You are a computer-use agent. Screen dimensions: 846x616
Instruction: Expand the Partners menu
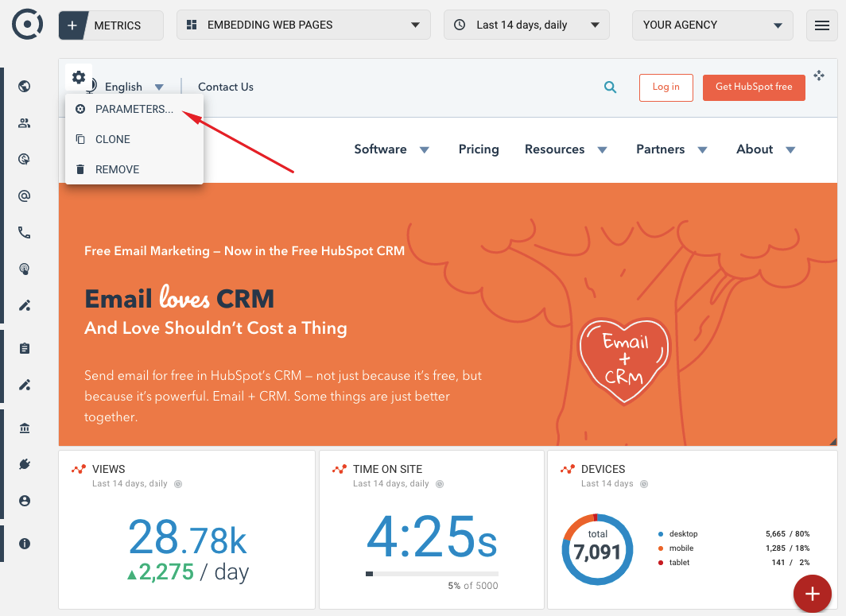pos(672,149)
